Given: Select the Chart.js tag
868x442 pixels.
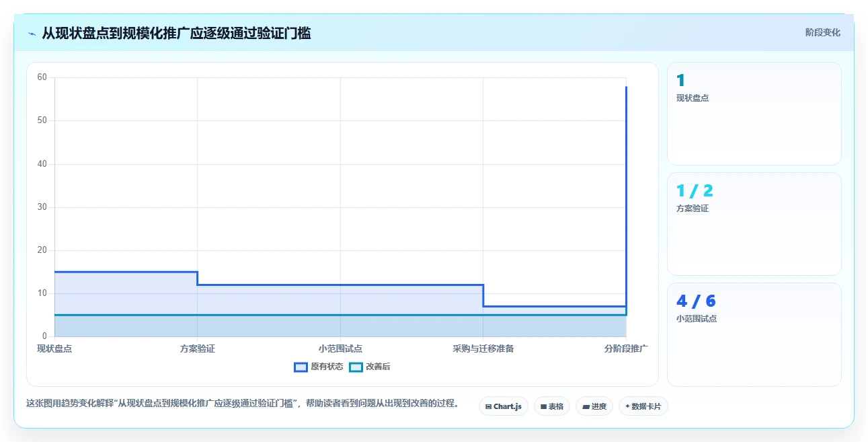Looking at the screenshot, I should [504, 406].
